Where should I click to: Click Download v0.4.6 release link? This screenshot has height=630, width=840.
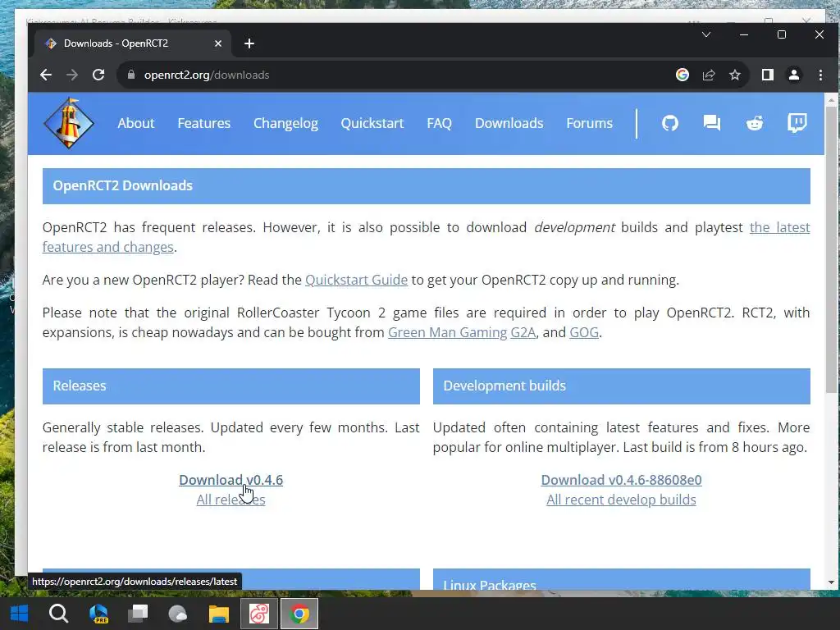click(231, 480)
